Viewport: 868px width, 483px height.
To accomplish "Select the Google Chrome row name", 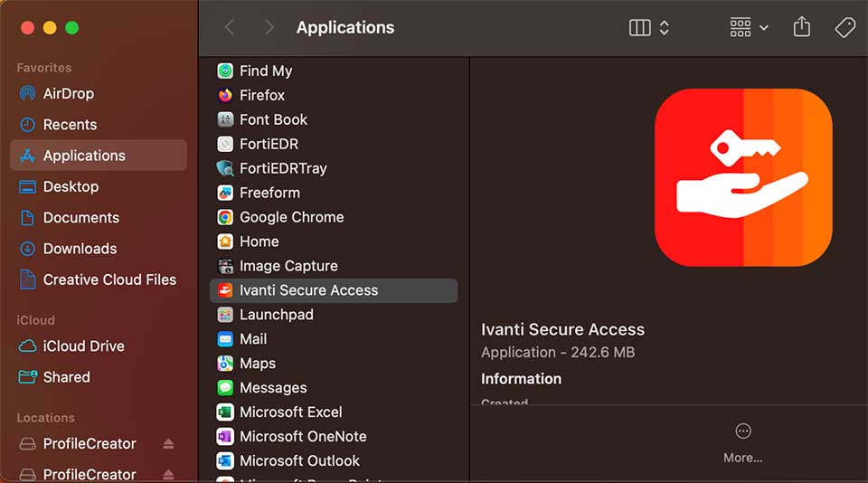I will pos(292,217).
